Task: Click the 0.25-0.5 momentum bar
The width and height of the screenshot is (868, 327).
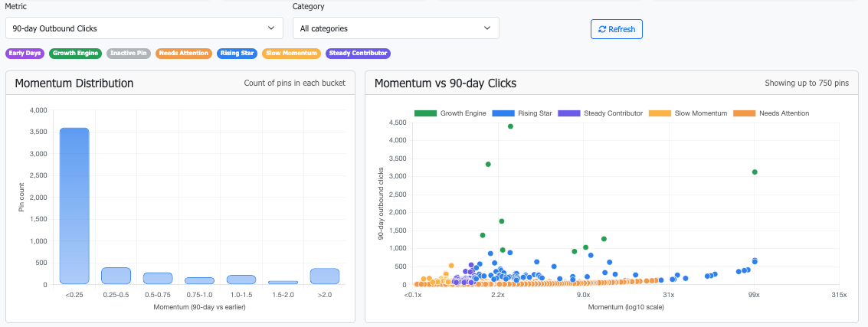Action: click(x=116, y=276)
